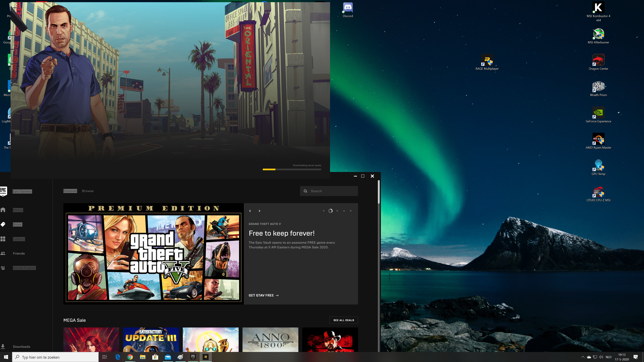This screenshot has height=362, width=644.
Task: Click the RAGE Multiplayer taskbar icon
Action: coord(205,357)
